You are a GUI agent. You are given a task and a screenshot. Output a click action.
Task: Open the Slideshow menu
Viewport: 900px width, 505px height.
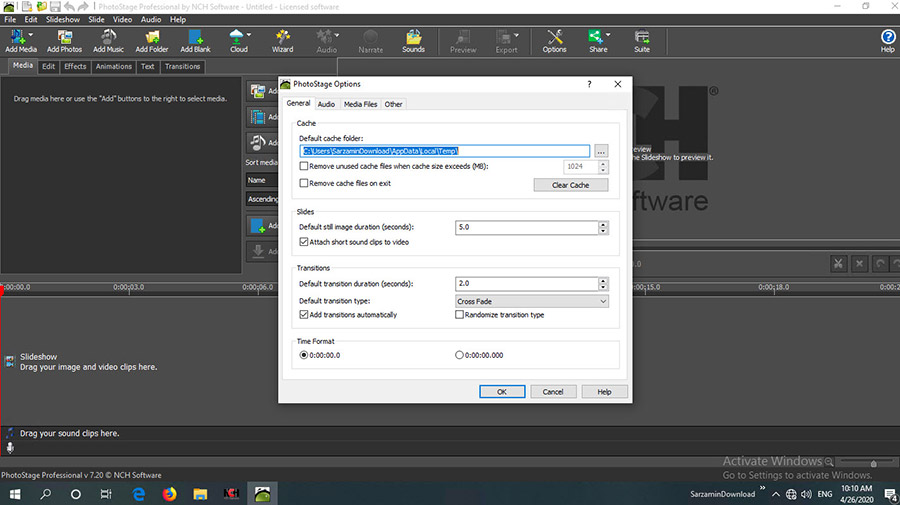pos(63,20)
